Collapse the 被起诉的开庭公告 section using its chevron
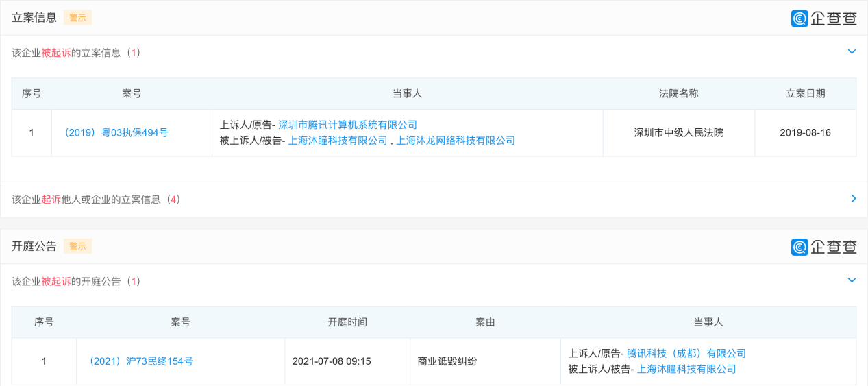Screen dimensions: 868x386 (852, 280)
